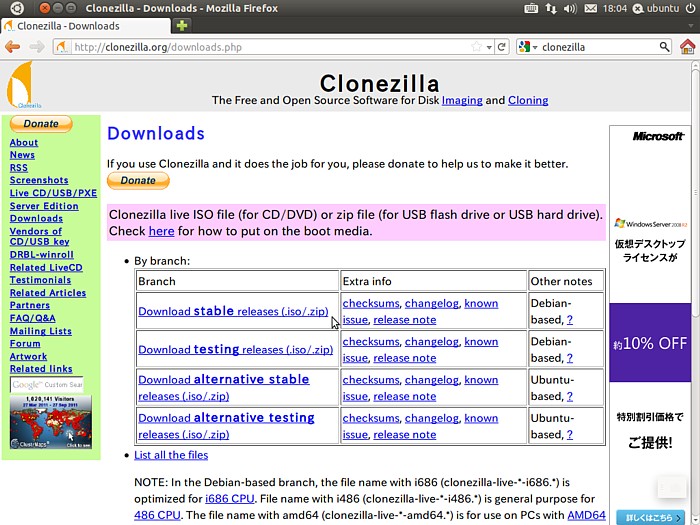700x525 pixels.
Task: Open the FAQ/Q&A link
Action: coord(33,318)
